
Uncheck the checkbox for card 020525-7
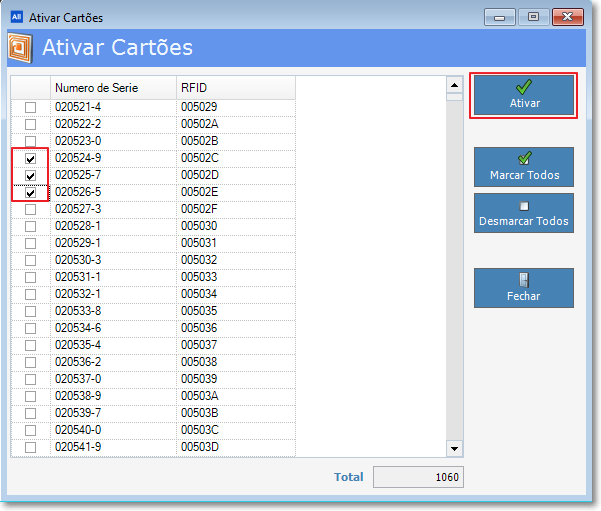coord(30,176)
